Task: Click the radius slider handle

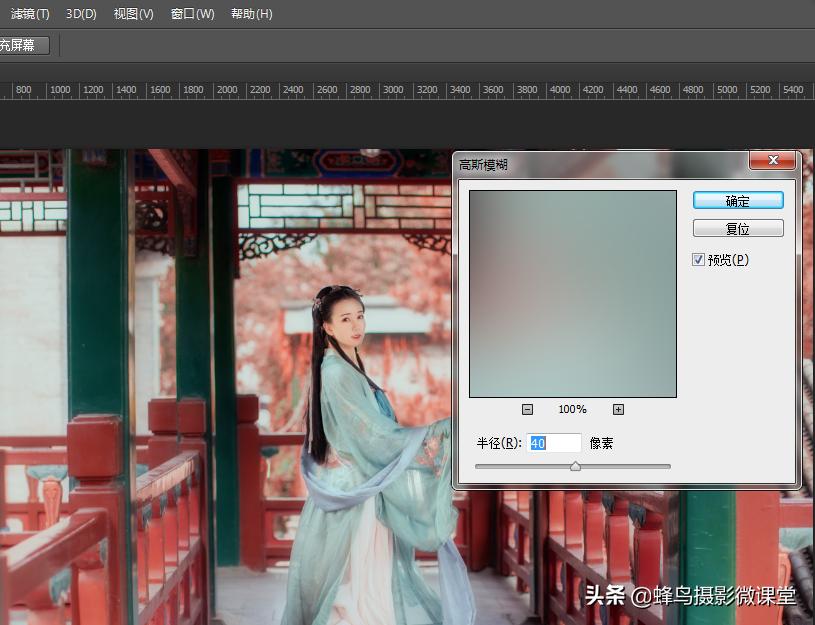Action: [x=575, y=466]
